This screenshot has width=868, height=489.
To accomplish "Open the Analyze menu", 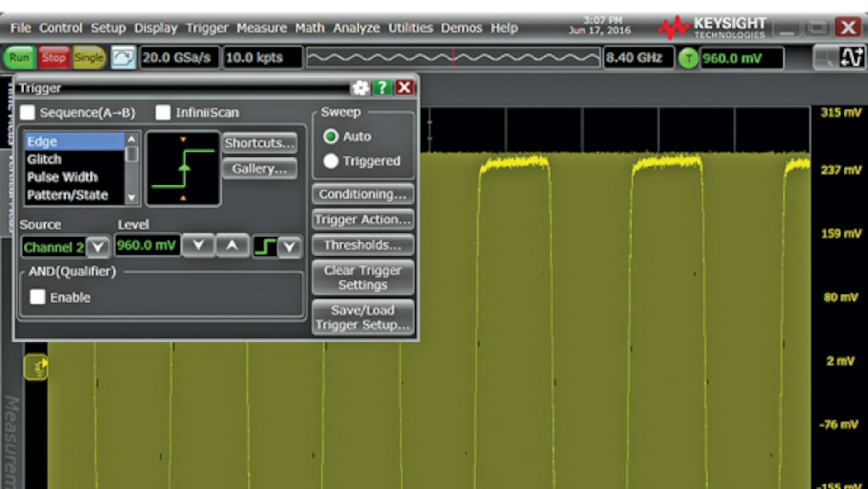I will pyautogui.click(x=356, y=28).
